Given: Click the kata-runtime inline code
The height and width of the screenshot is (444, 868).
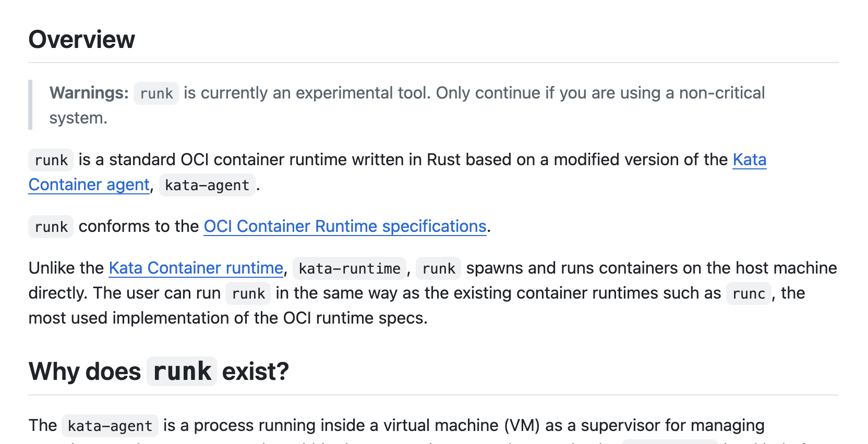Looking at the screenshot, I should point(349,269).
